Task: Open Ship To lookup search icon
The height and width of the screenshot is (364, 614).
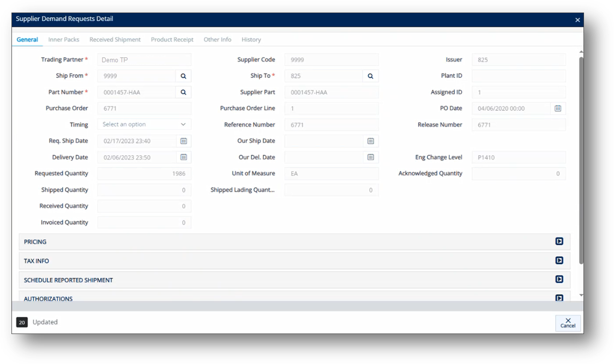Action: (370, 76)
